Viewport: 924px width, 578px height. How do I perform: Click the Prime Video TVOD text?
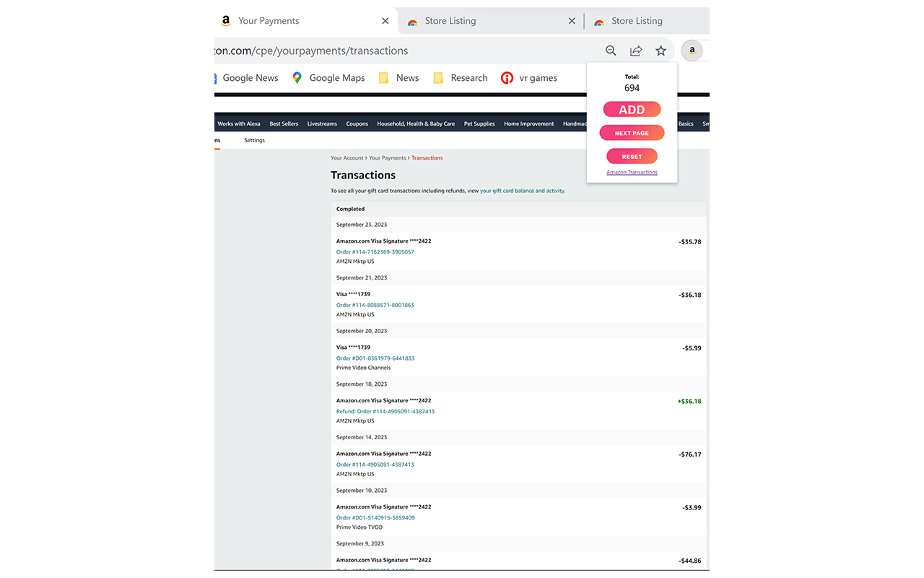pos(359,527)
